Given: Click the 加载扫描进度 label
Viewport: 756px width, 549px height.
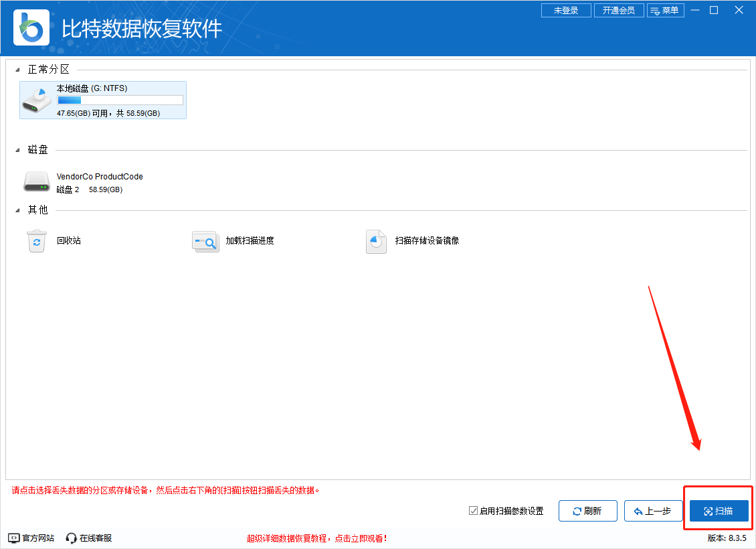Looking at the screenshot, I should pos(250,241).
